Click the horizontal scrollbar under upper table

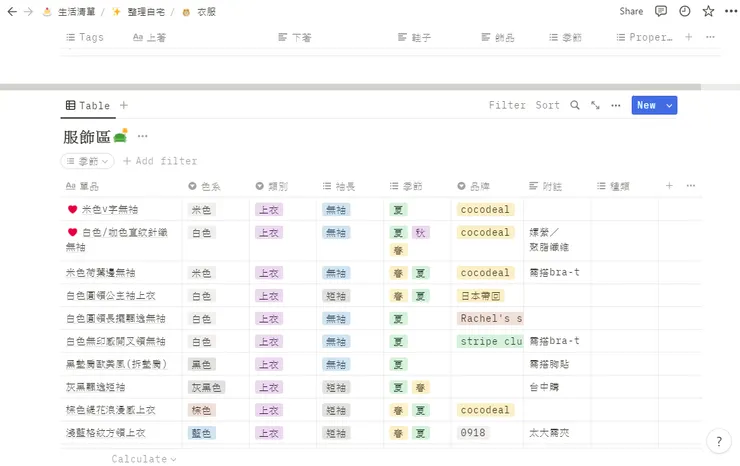point(350,87)
